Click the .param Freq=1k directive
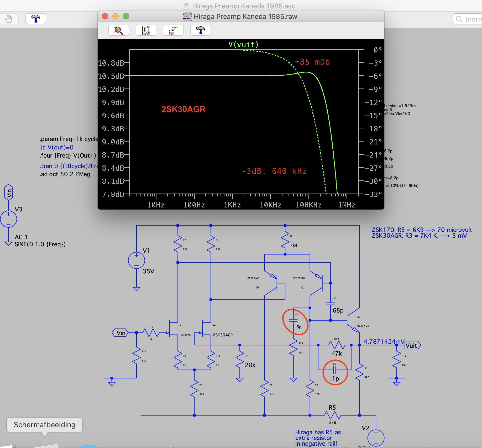This screenshot has width=482, height=448. (68, 139)
